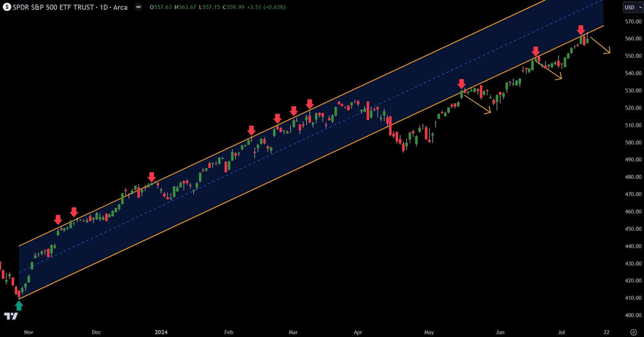Click the Nov label on the time axis
Viewport: 644px width, 337px height.
28,332
